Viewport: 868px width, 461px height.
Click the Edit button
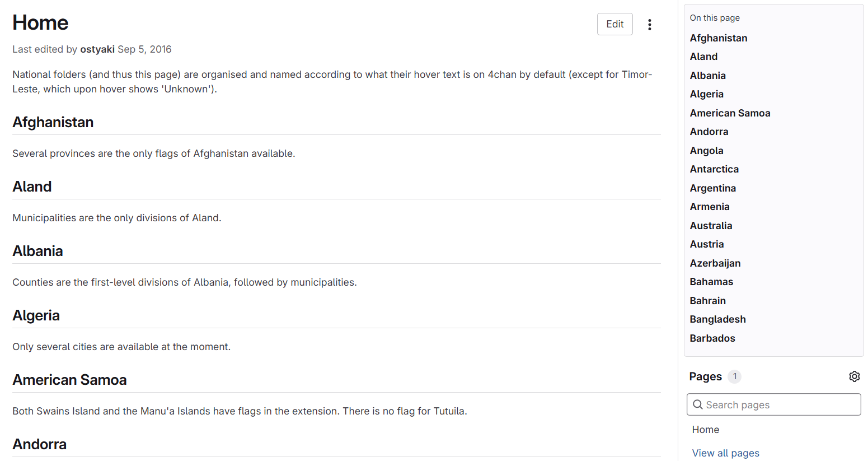point(614,24)
